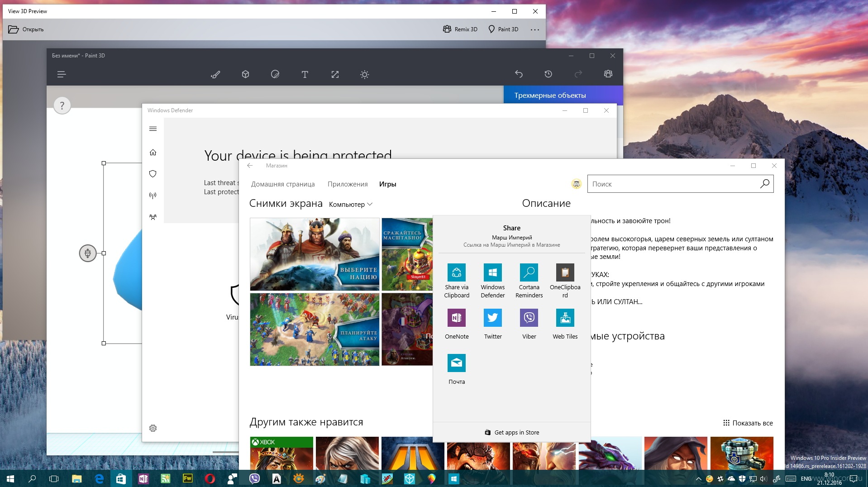868x487 pixels.
Task: Click Показать все link
Action: [748, 423]
